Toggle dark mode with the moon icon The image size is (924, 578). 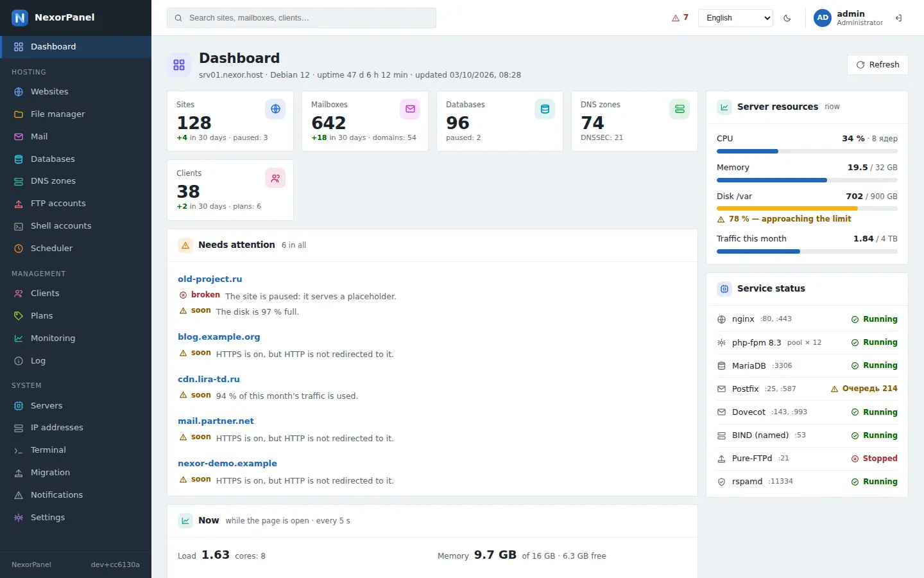787,18
